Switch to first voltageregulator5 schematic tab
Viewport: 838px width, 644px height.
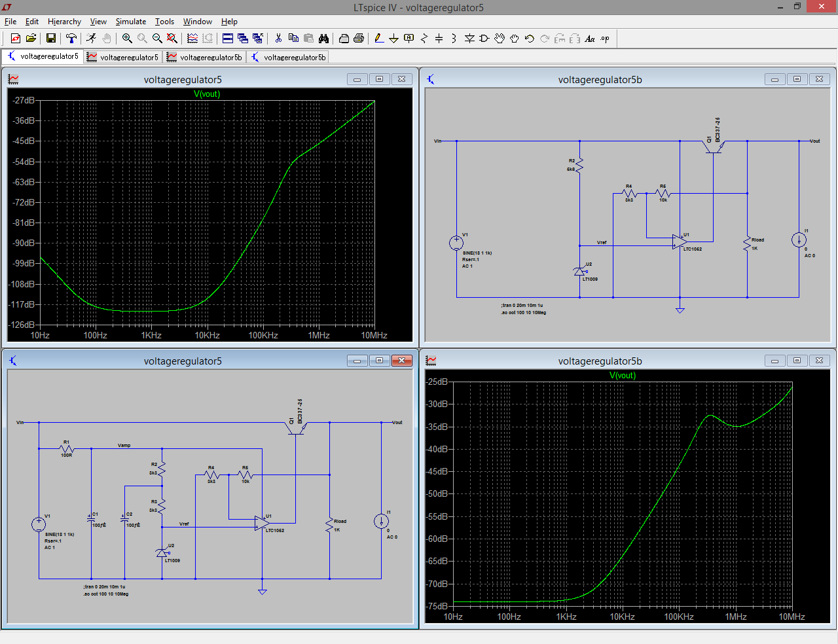[43, 56]
